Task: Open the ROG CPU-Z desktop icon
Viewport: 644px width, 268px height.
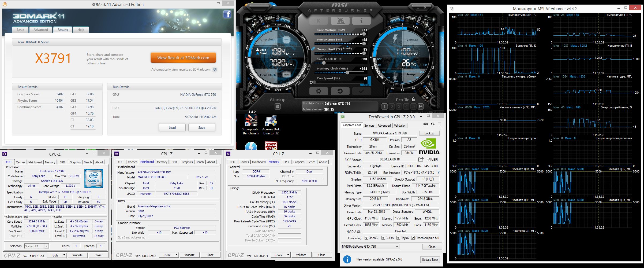Action: click(x=271, y=146)
